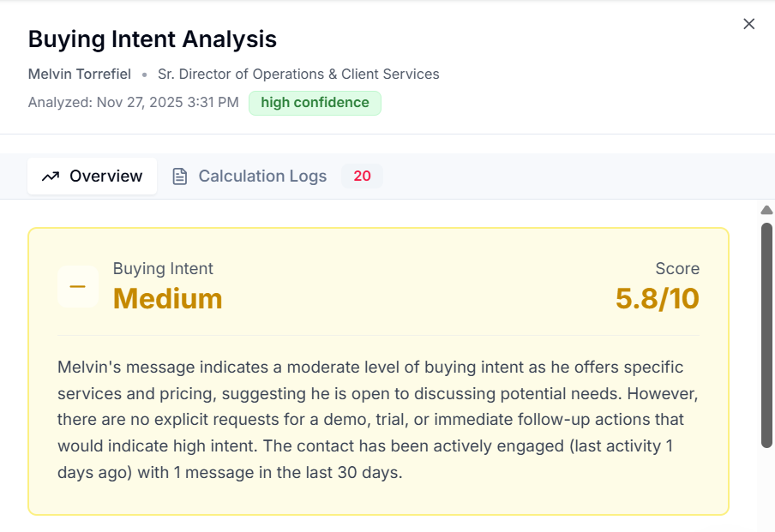Click the 5.8/10 score value
The image size is (775, 532).
(657, 298)
